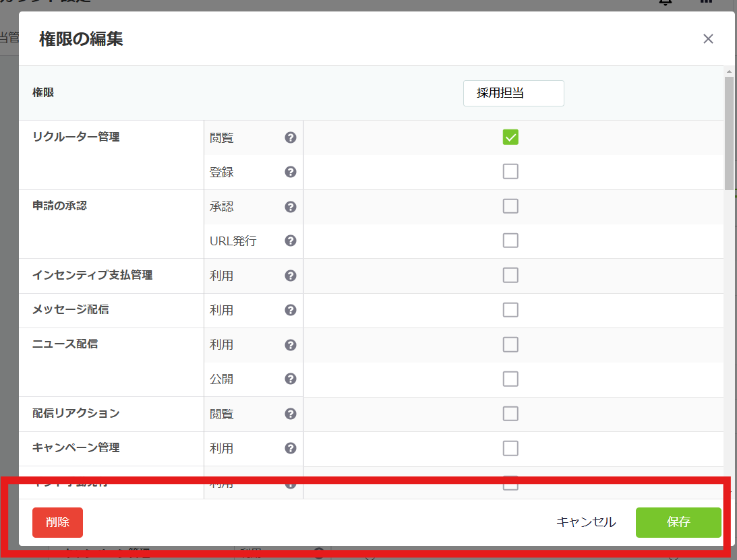This screenshot has height=560, width=737.
Task: Enable キャンペーン管理 利用 checkbox
Action: click(x=510, y=448)
